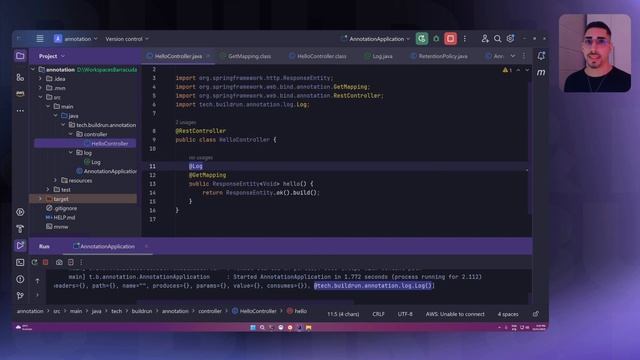640x360 pixels.
Task: Open more run actions menu
Action: (x=464, y=39)
